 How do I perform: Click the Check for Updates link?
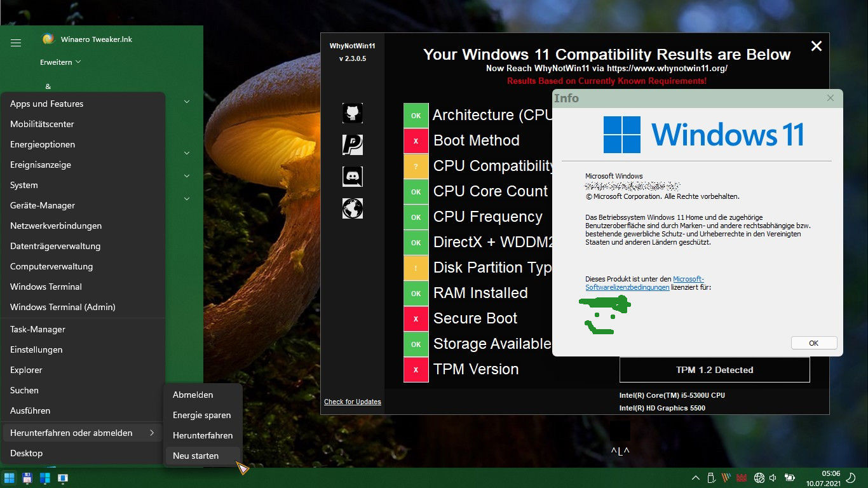coord(353,402)
